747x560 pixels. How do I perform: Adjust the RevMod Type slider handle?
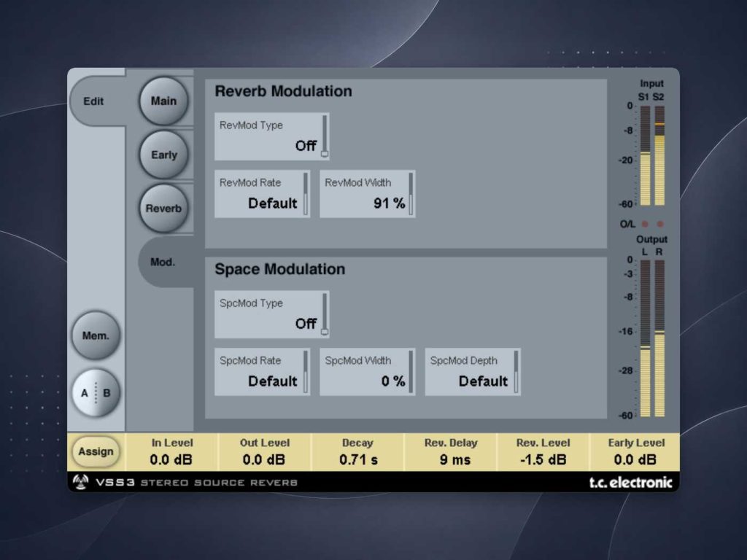325,154
